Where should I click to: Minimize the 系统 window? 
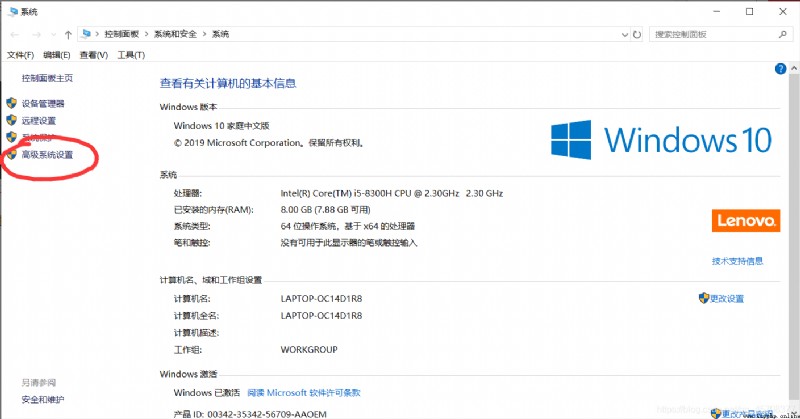(x=717, y=11)
